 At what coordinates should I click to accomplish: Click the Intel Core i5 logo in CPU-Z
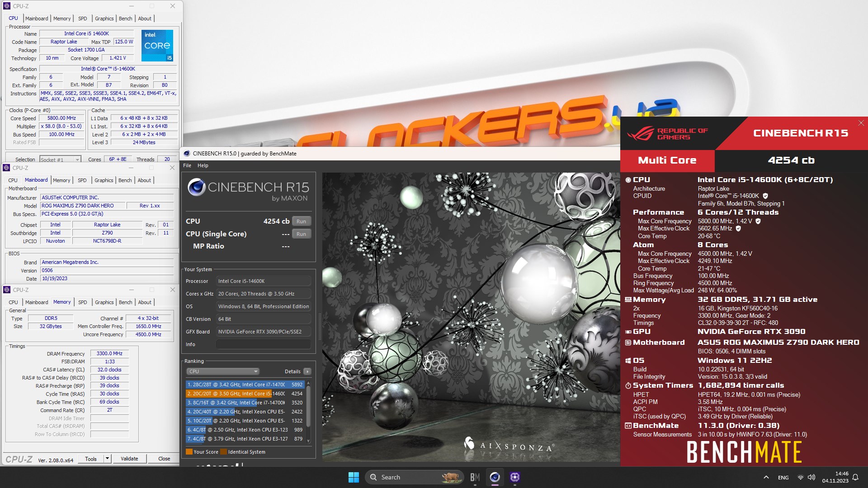click(x=157, y=46)
